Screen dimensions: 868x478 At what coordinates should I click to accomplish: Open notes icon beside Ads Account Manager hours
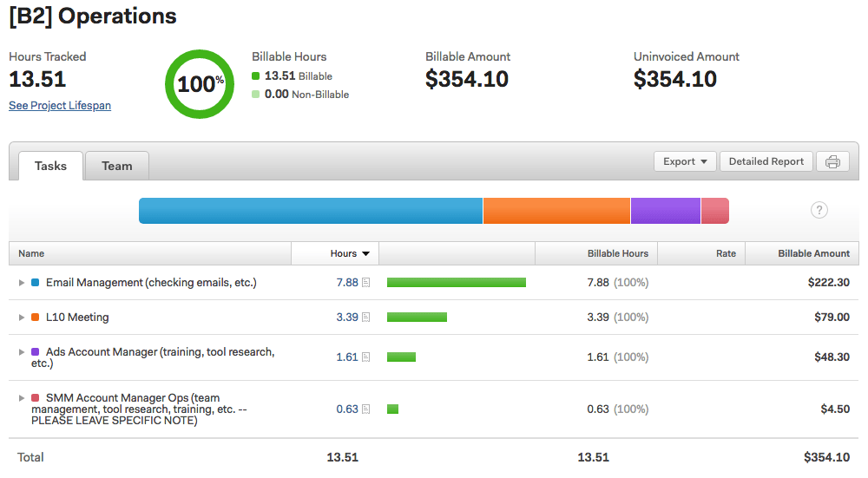(x=366, y=357)
